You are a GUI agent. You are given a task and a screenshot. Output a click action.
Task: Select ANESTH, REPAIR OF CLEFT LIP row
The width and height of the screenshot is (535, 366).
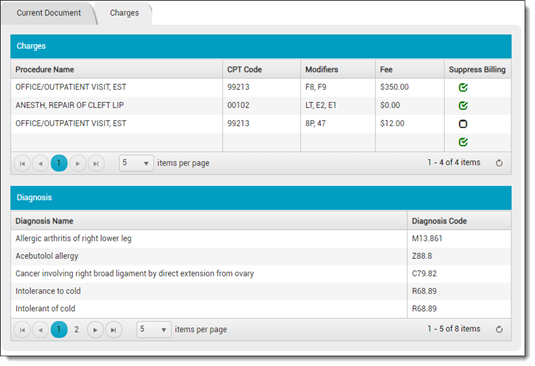click(x=261, y=105)
